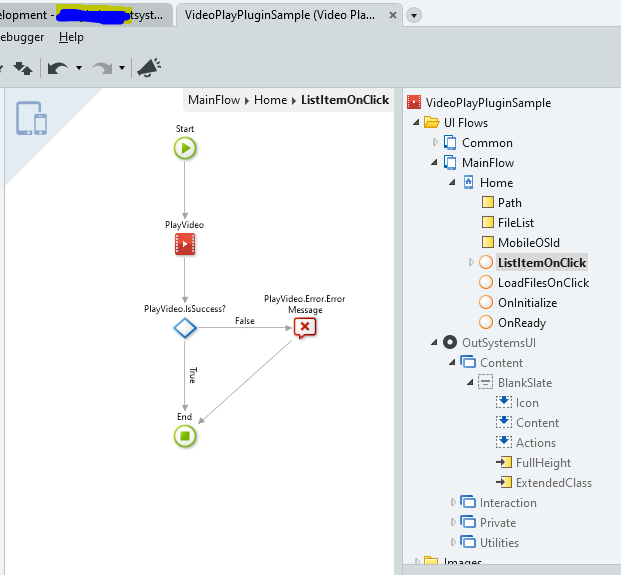621x575 pixels.
Task: Select the Utilities folder
Action: (x=499, y=543)
